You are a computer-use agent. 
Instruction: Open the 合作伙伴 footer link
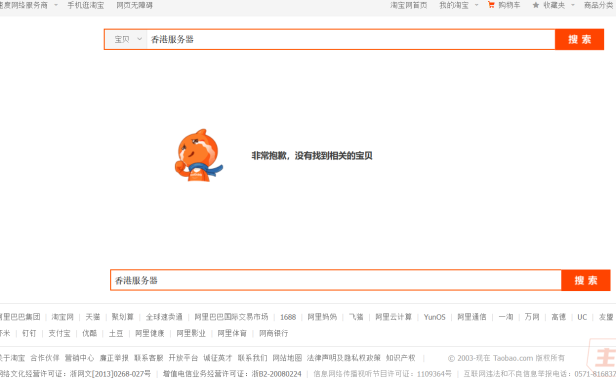pyautogui.click(x=45, y=358)
